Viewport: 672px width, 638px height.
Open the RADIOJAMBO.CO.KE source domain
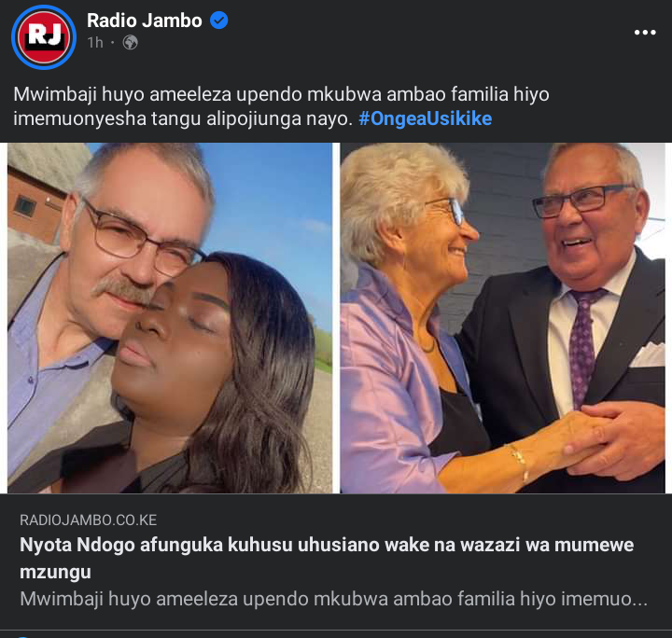point(89,520)
